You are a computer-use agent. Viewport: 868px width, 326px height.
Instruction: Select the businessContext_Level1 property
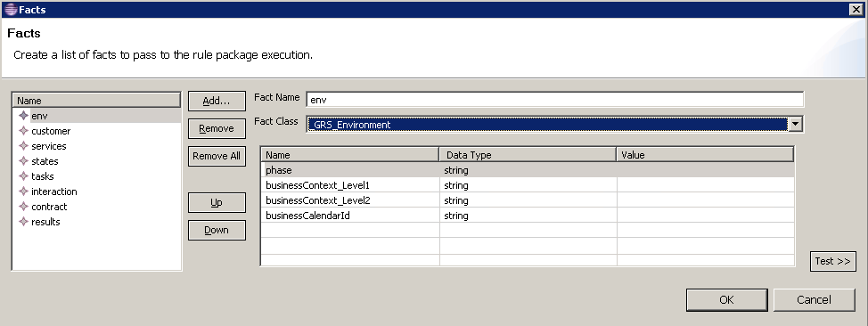pos(528,185)
